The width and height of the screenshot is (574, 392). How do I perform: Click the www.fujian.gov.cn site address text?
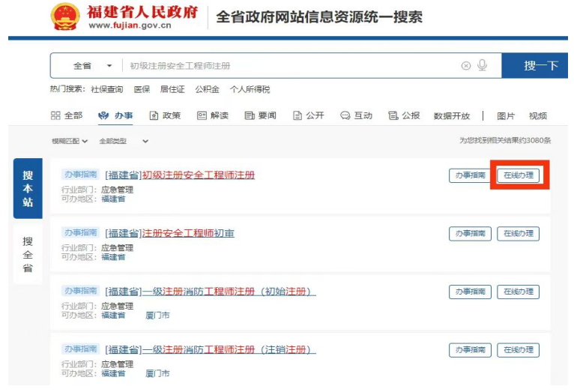click(130, 25)
